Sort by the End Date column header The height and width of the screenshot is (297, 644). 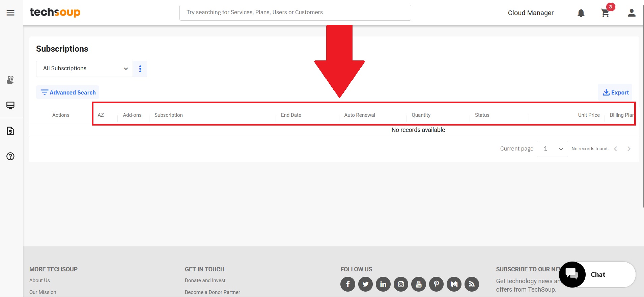pos(291,115)
